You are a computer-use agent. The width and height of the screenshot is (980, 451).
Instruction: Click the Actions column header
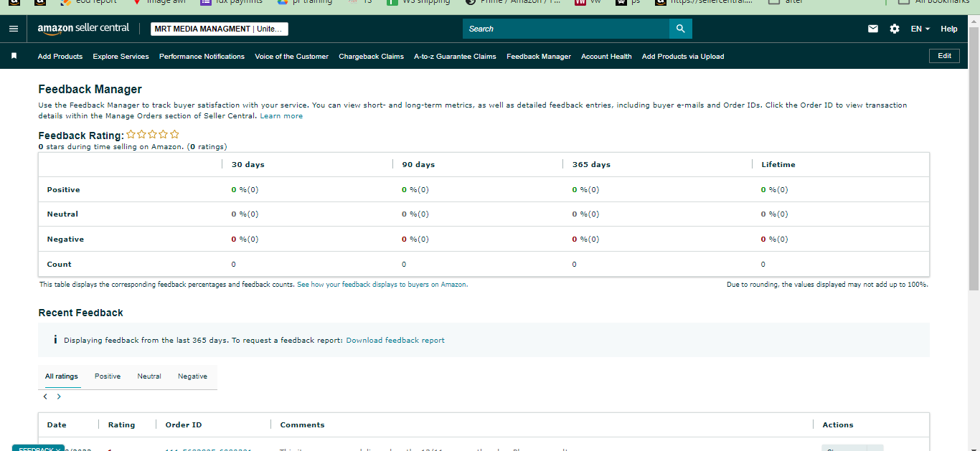tap(837, 424)
